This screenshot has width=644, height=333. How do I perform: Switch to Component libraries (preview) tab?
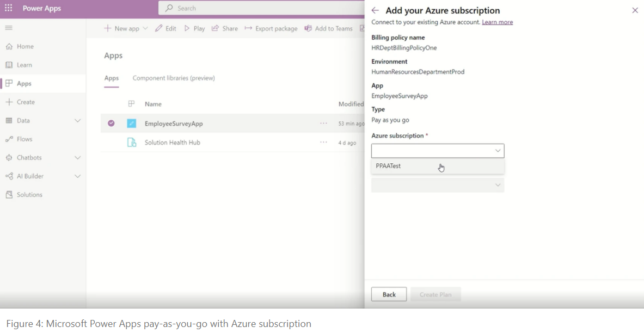[x=174, y=78]
